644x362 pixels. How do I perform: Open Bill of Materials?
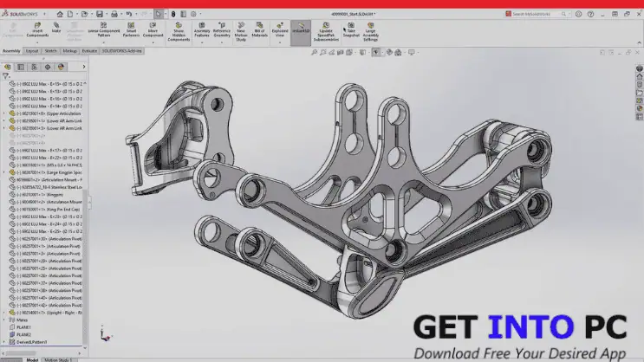click(259, 30)
